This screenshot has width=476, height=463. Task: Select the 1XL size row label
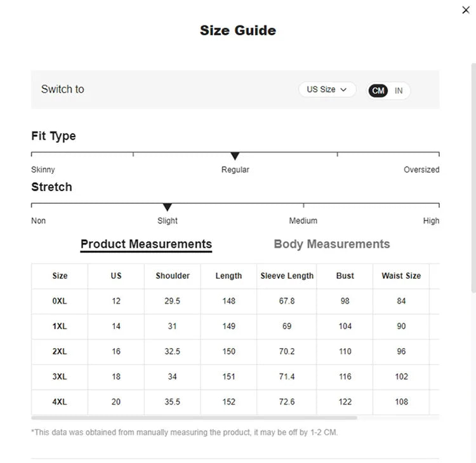60,326
